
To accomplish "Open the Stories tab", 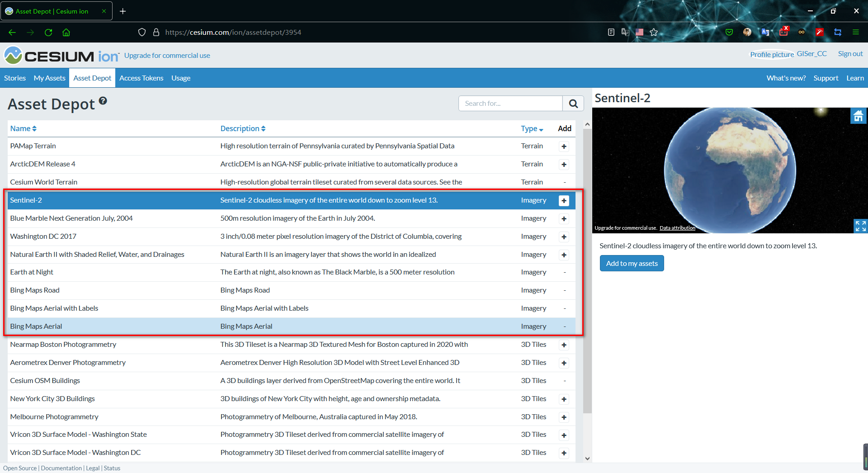I will point(15,78).
